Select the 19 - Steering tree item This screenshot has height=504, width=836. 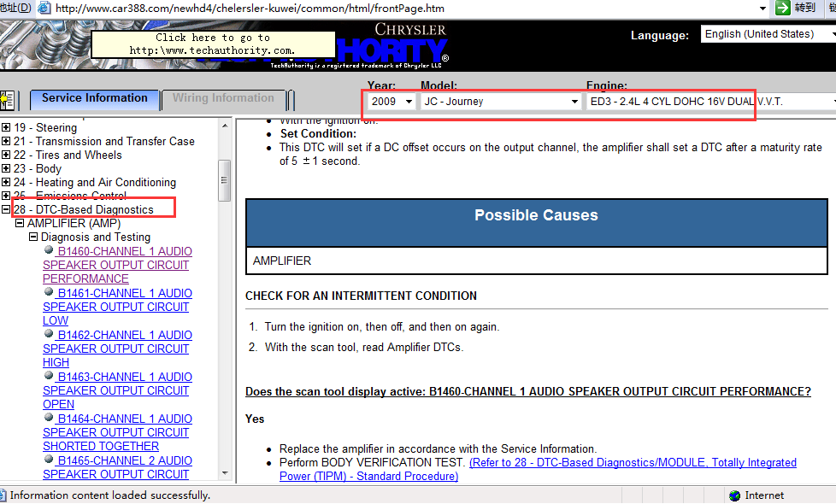(45, 128)
